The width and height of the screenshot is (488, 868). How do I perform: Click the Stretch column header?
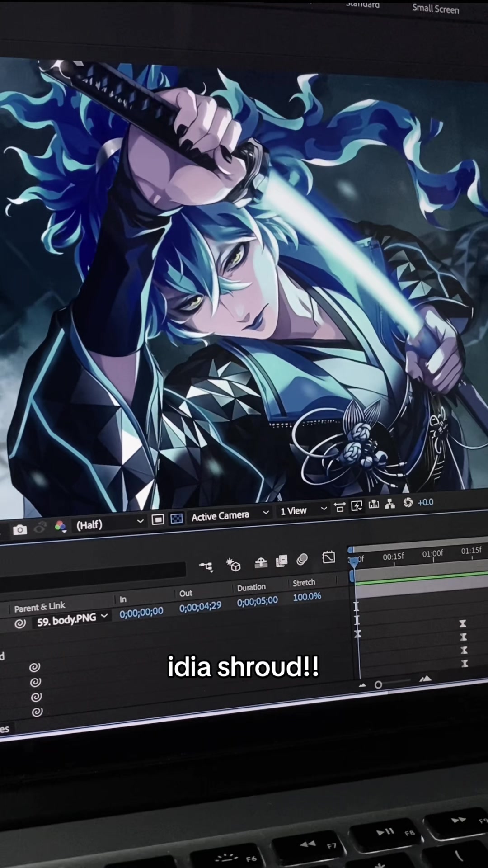click(x=304, y=583)
